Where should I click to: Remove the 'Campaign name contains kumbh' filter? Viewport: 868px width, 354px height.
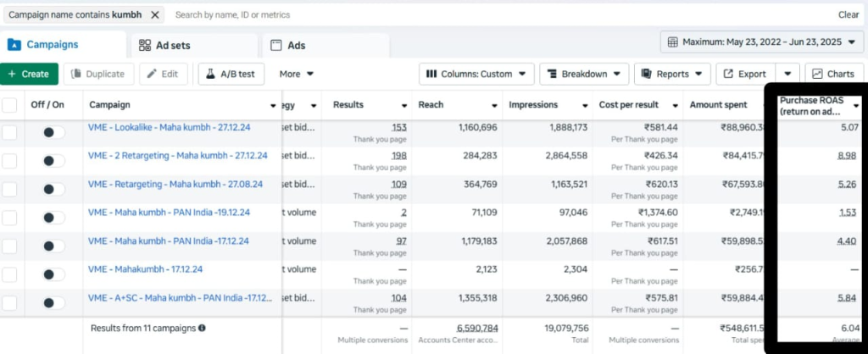click(153, 14)
